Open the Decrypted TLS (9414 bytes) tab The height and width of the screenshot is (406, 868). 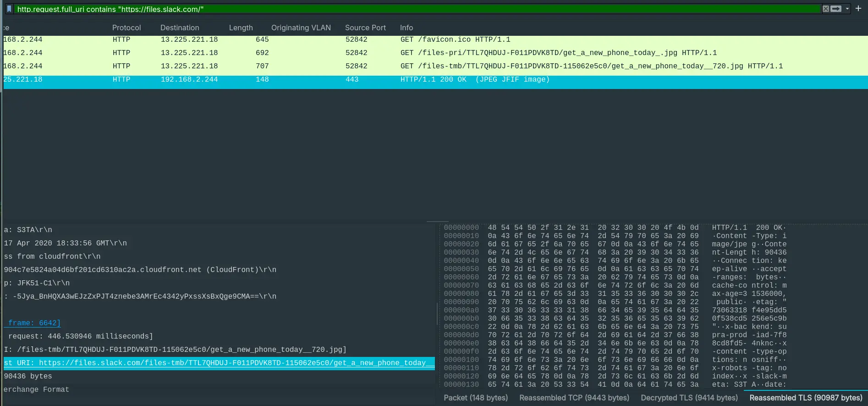689,398
